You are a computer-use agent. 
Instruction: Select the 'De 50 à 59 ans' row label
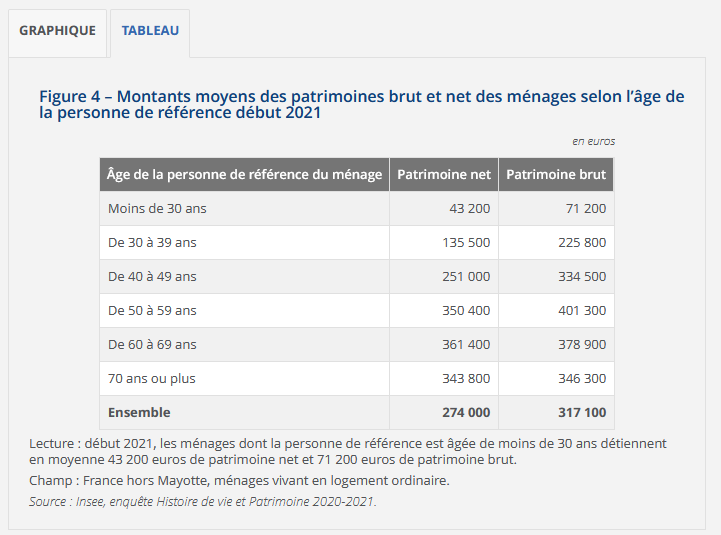pos(152,310)
